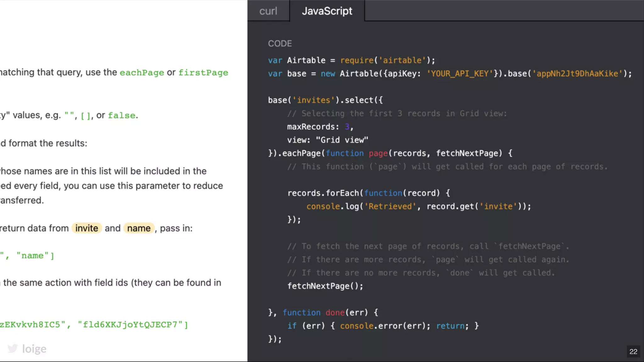Switch to the curl tab
The width and height of the screenshot is (644, 362).
[x=268, y=11]
